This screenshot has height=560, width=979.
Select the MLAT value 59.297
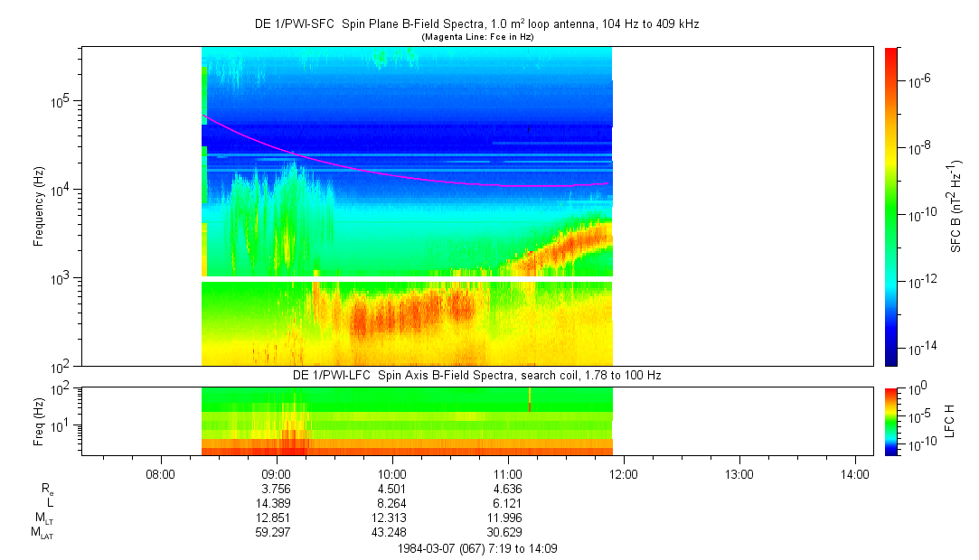click(276, 532)
